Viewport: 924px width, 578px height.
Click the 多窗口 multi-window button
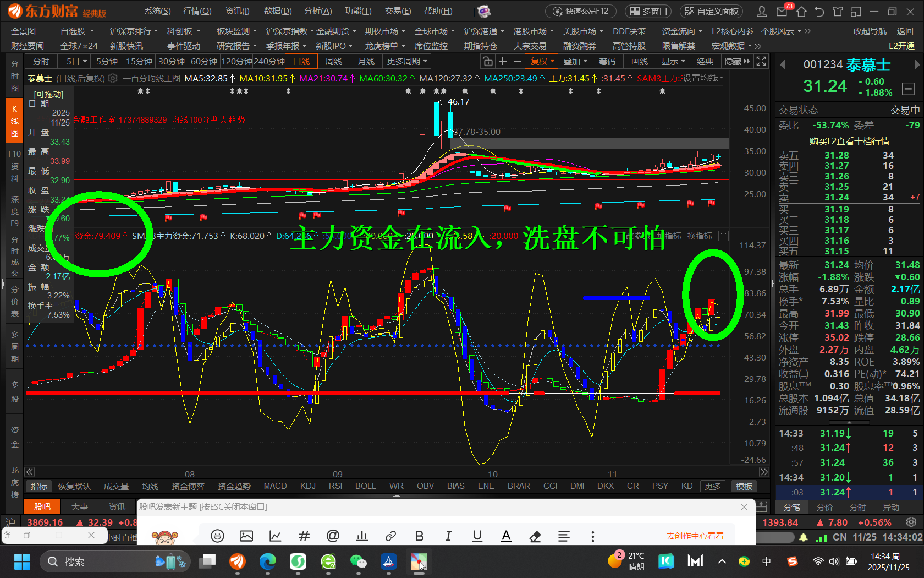coord(648,11)
